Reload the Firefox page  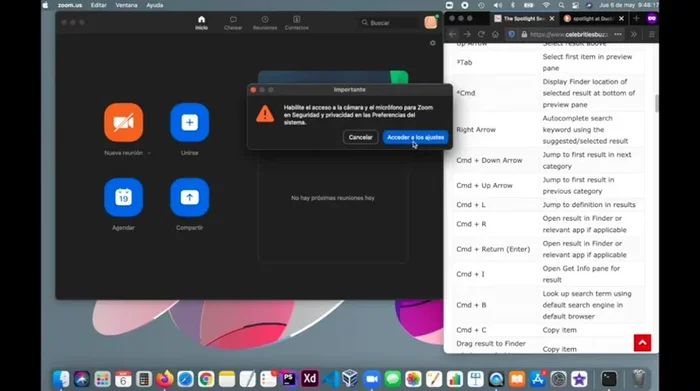[x=481, y=34]
